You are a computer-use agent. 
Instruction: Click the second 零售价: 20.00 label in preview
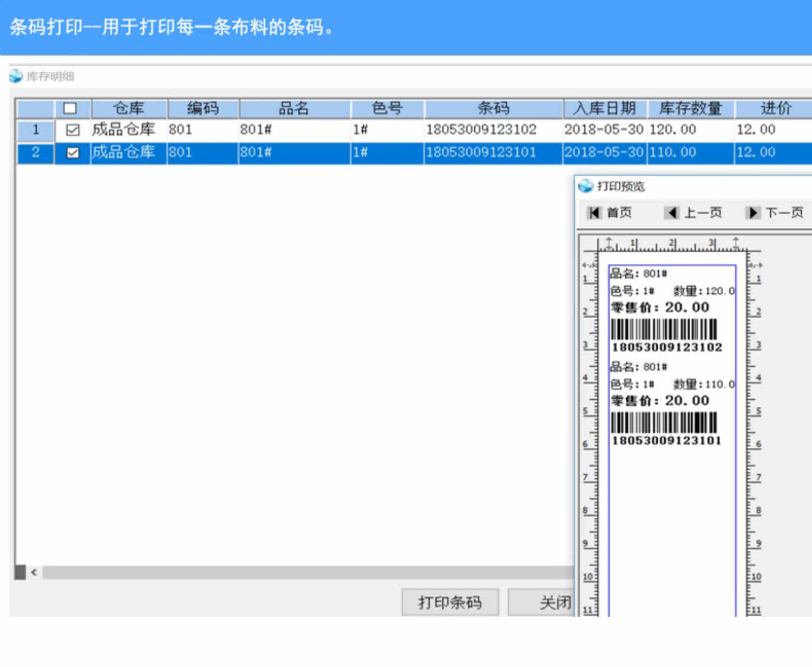660,401
